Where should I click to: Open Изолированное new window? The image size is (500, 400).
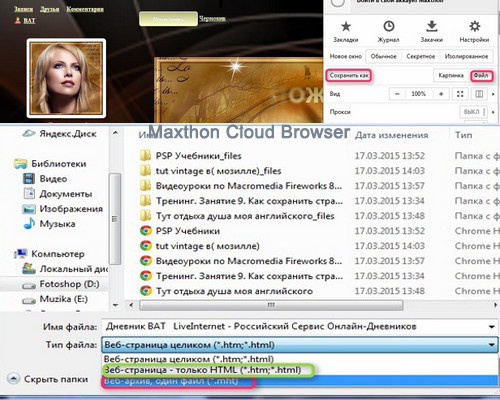click(x=466, y=56)
